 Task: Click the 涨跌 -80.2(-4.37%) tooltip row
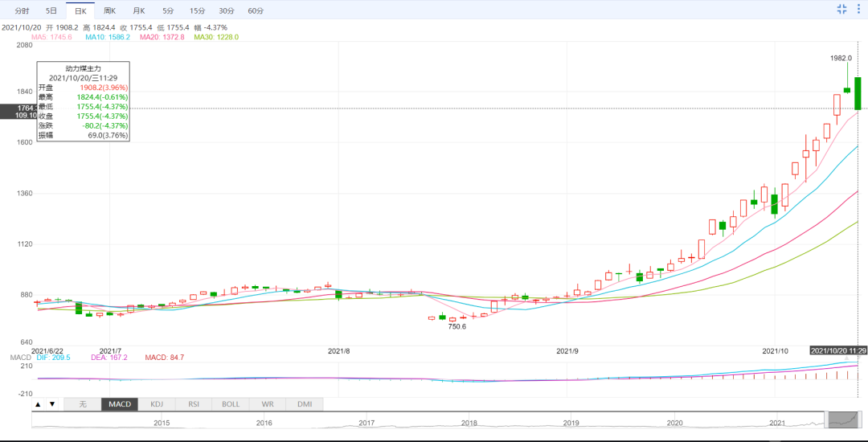(x=83, y=125)
